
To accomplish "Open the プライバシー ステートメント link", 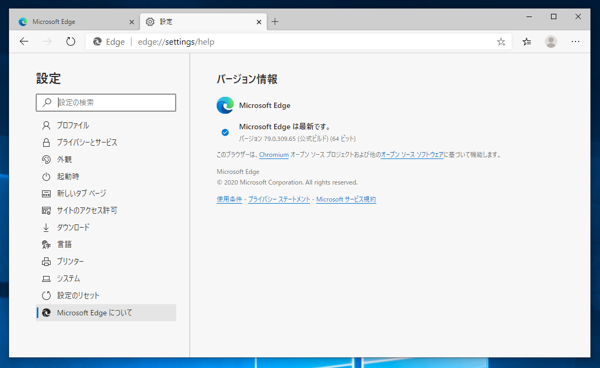I will pyautogui.click(x=279, y=199).
